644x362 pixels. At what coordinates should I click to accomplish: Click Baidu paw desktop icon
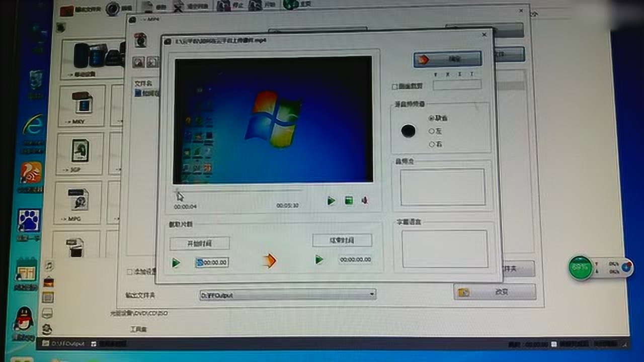tap(29, 220)
